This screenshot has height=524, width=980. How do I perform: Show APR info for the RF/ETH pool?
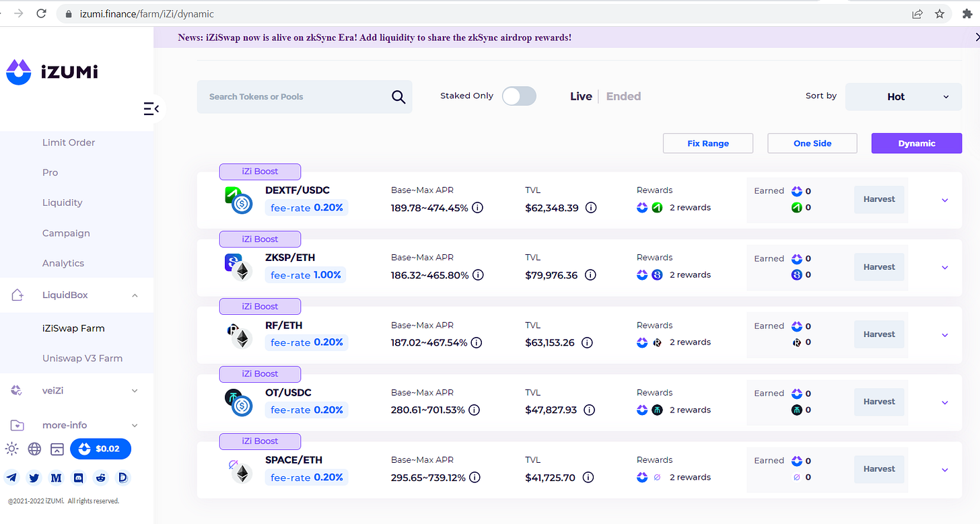click(x=476, y=342)
